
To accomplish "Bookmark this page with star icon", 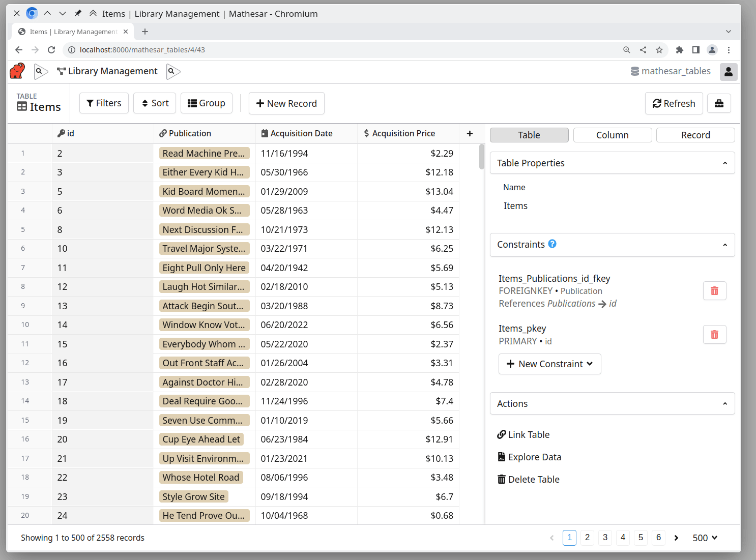I will [659, 50].
